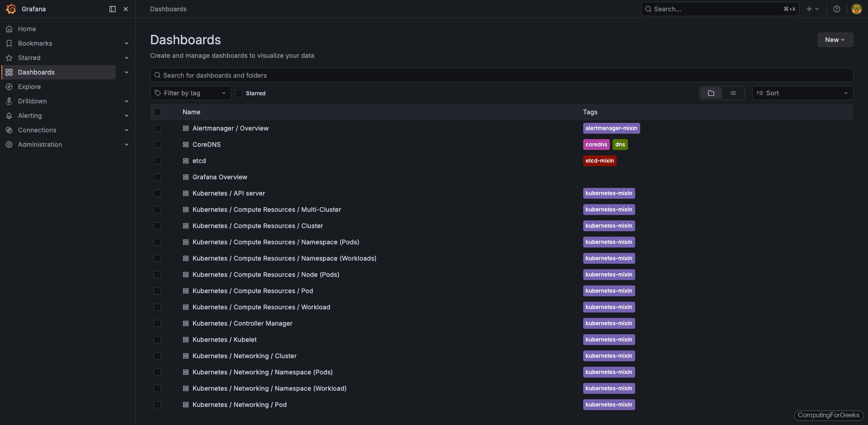Select the checkbox for etcd dashboard
868x425 pixels.
[157, 161]
